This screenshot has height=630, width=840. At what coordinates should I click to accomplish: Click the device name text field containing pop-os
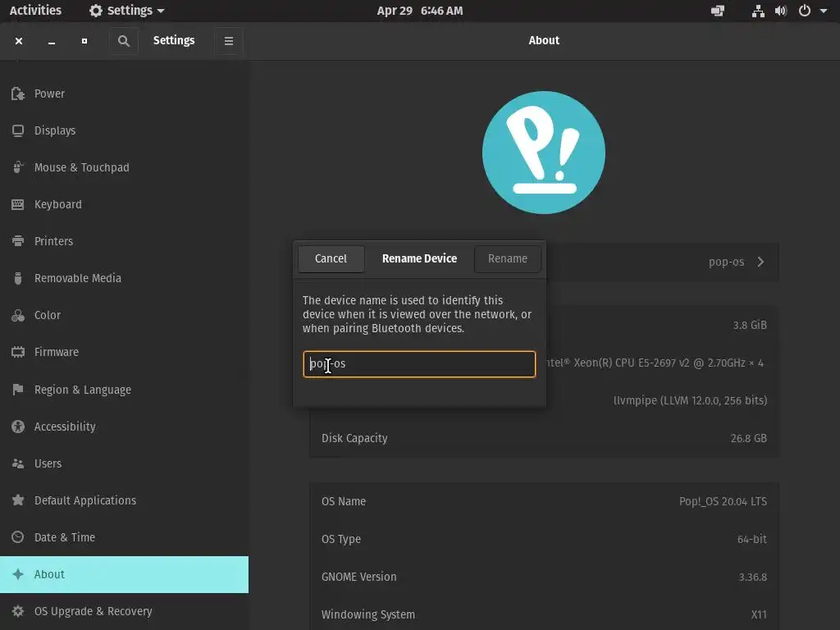click(x=419, y=364)
